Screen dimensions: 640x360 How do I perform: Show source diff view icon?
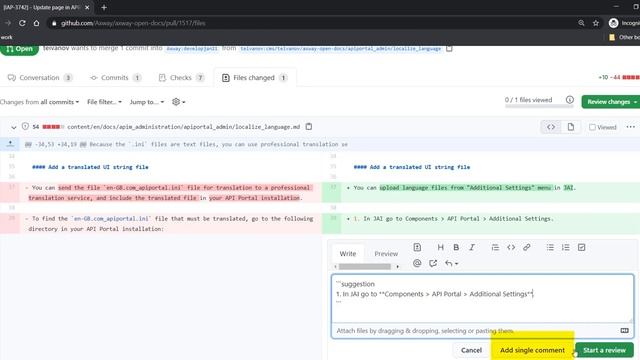pyautogui.click(x=551, y=127)
